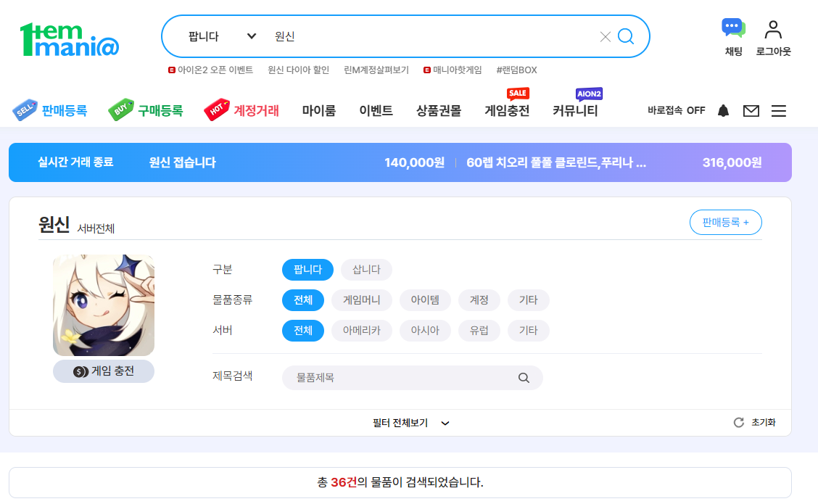Select 팝니다 in 구분 filter
The image size is (818, 504).
(x=307, y=270)
